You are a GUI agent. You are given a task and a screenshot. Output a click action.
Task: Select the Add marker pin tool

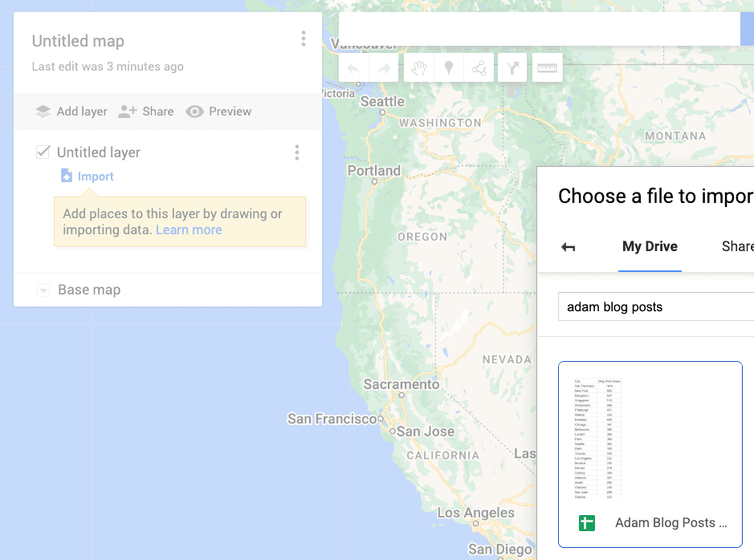pos(449,68)
